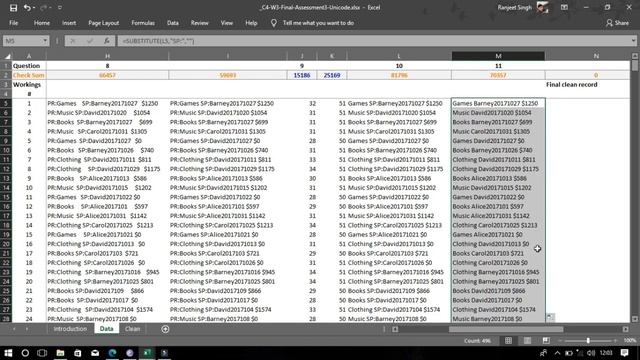The image size is (640, 360).
Task: Click the Excel taskbar icon
Action: pyautogui.click(x=147, y=353)
